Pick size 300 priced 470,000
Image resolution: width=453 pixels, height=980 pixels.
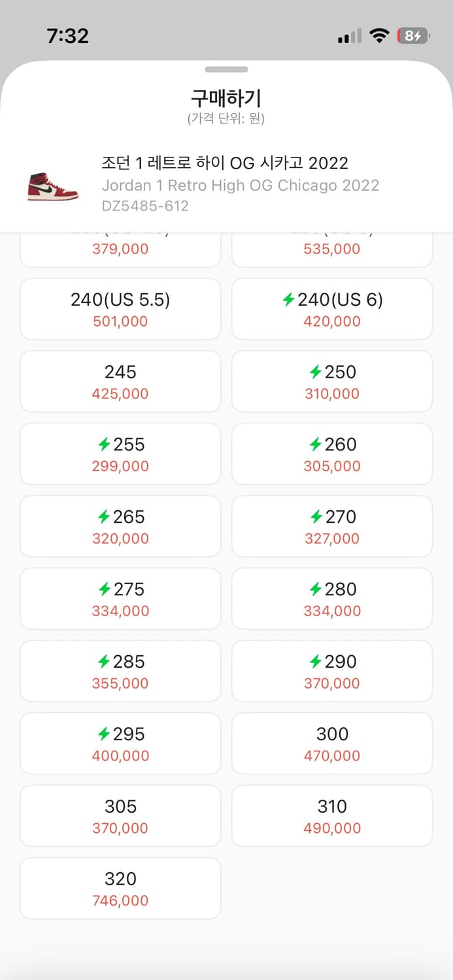332,743
